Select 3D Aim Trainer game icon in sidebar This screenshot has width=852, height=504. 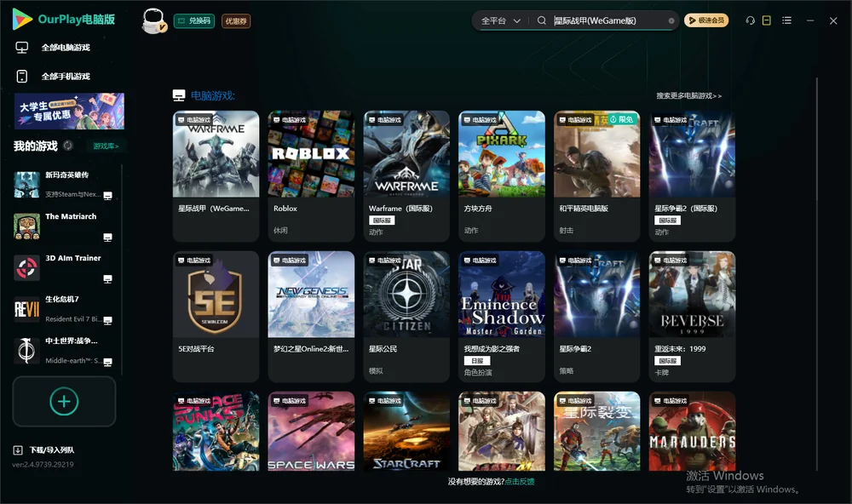(26, 267)
